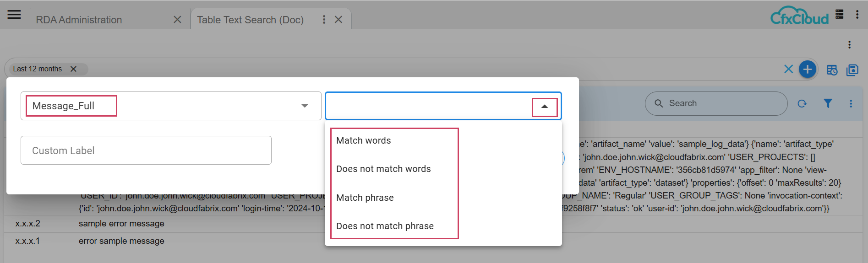Remove the Last 12 months filter chip
Viewport: 868px width, 263px height.
pyautogui.click(x=73, y=69)
